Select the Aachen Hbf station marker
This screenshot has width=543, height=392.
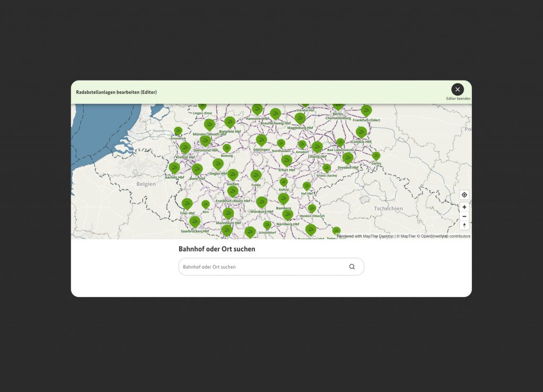(174, 167)
